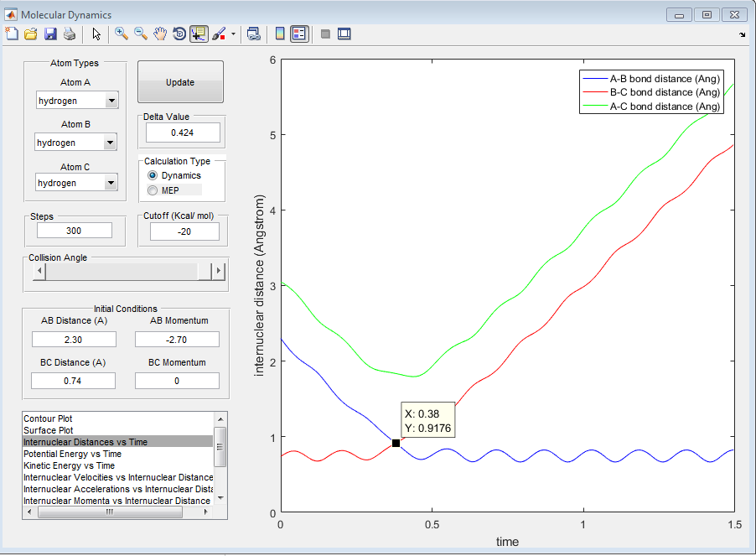This screenshot has height=556, width=756.
Task: Open the Atom A dropdown
Action: [111, 101]
